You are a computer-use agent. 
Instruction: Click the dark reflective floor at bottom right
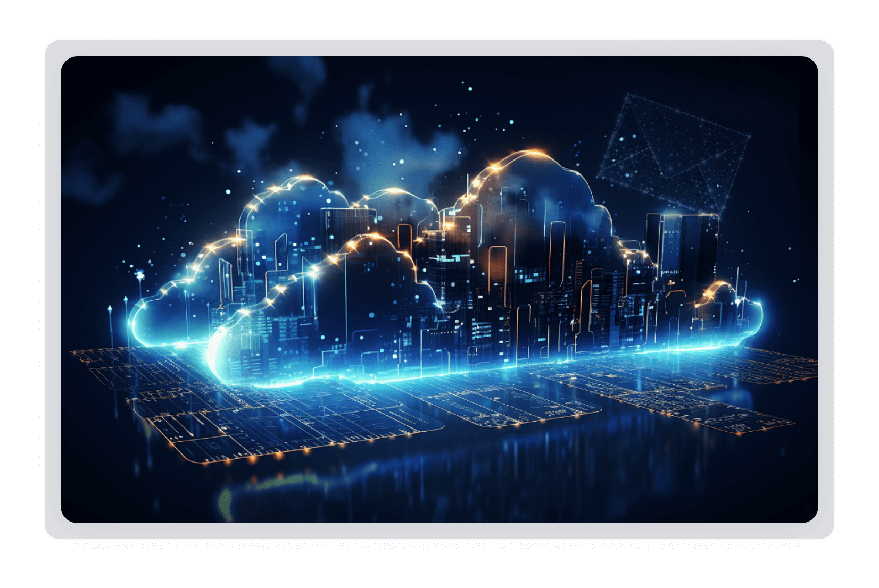(x=718, y=478)
